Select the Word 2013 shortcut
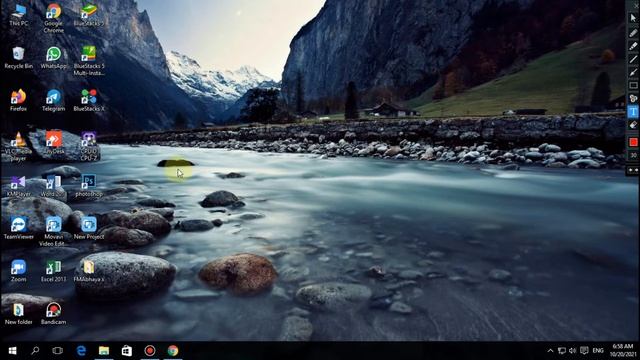The width and height of the screenshot is (640, 360). pyautogui.click(x=53, y=186)
